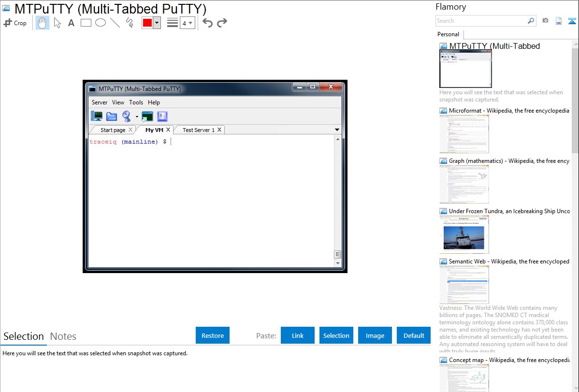579x392 pixels.
Task: Click the blue folder icon in MTPuTTY toolbar
Action: (x=112, y=116)
